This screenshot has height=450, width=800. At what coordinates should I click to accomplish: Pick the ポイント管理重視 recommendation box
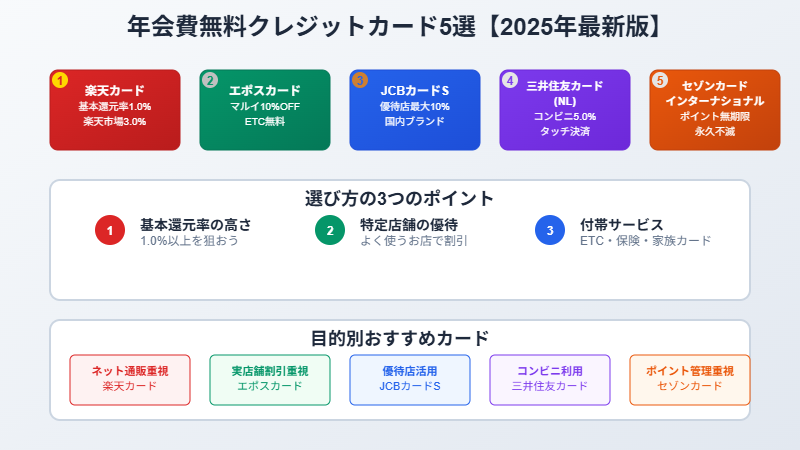pyautogui.click(x=690, y=379)
